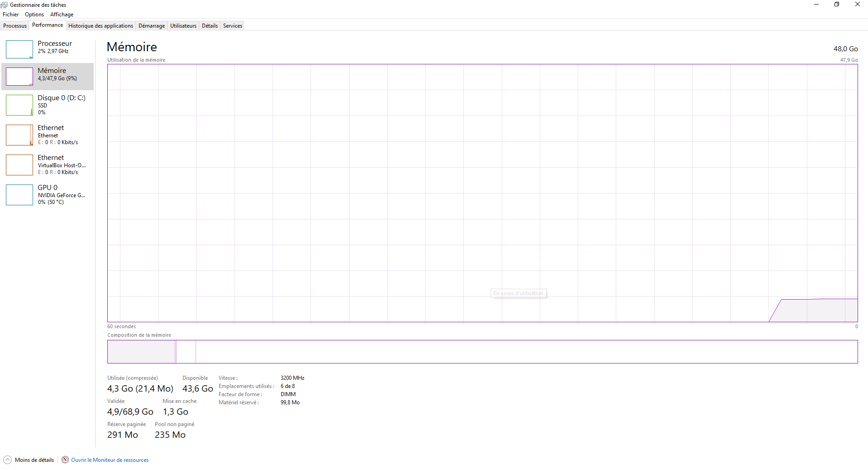Viewport: 868px width, 470px height.
Task: Select the first Ethernet mini graph thumbnail
Action: (x=19, y=135)
